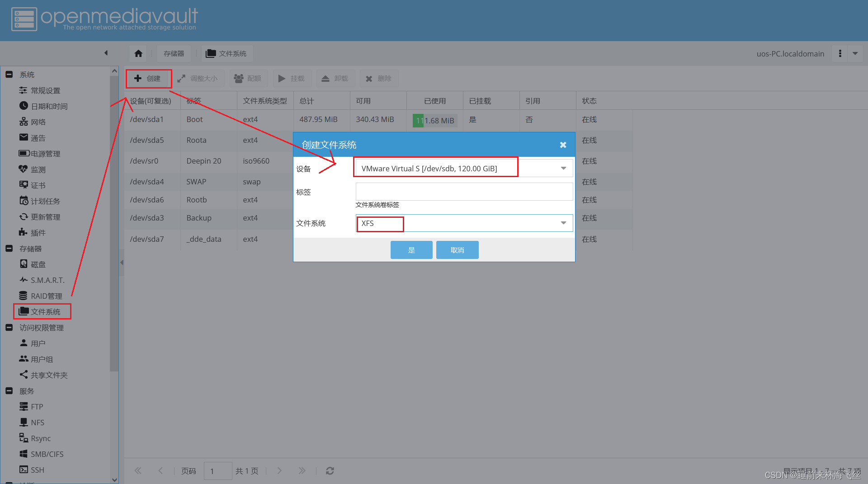Sort by 状态 column header
Image resolution: width=868 pixels, height=484 pixels.
[x=604, y=101]
